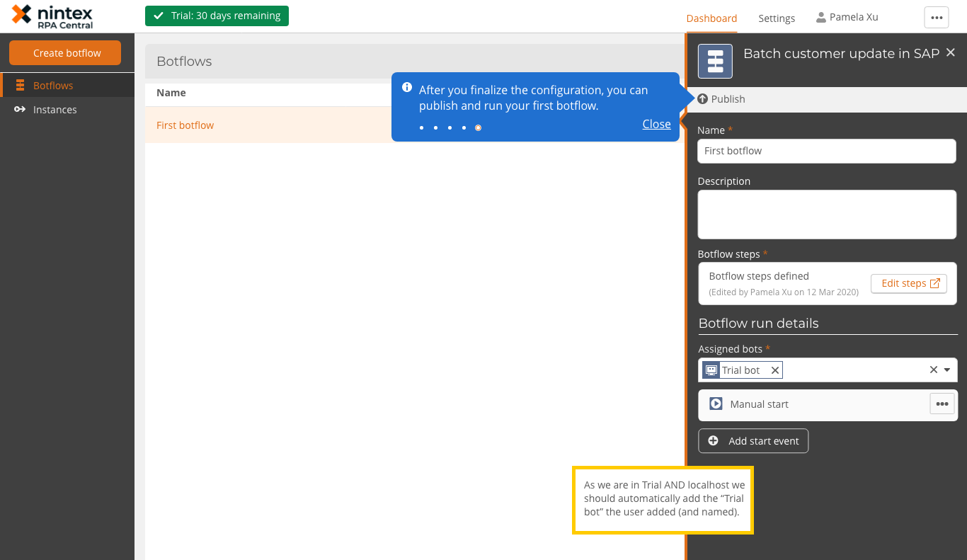The image size is (967, 560).
Task: Click the Add start event button
Action: [x=753, y=441]
